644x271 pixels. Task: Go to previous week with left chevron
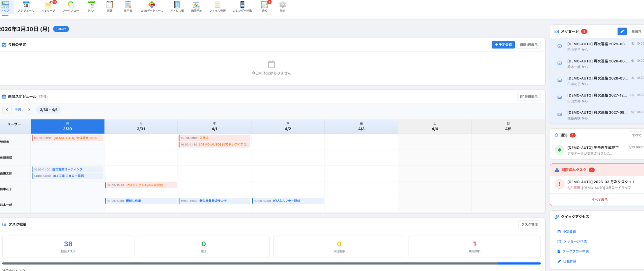(7, 110)
